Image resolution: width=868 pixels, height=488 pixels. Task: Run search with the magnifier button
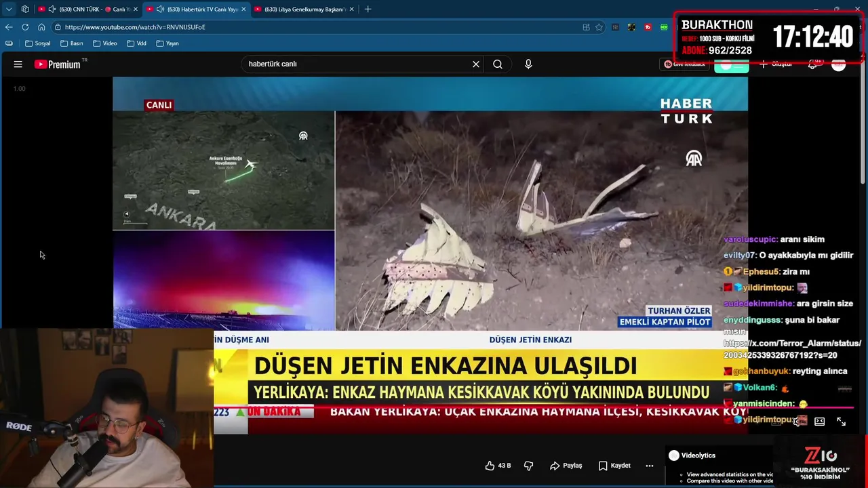coord(498,64)
